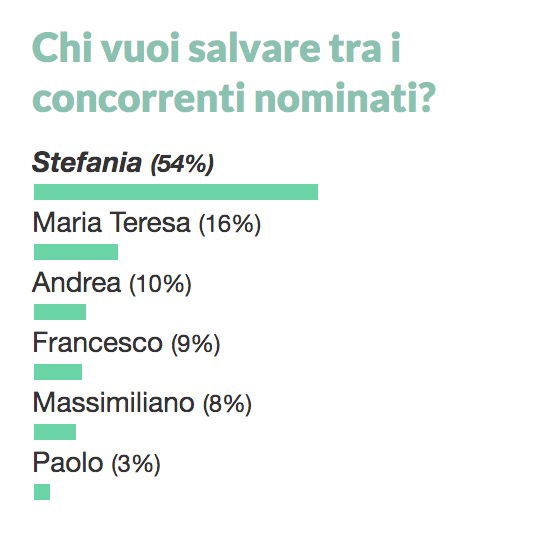
Task: Click the poll question heading
Action: 234,72
